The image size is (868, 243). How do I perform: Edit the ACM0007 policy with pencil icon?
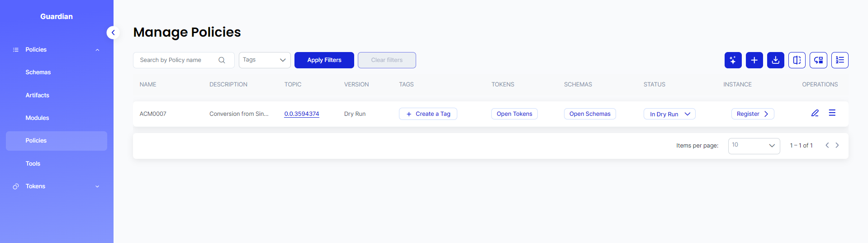point(815,113)
